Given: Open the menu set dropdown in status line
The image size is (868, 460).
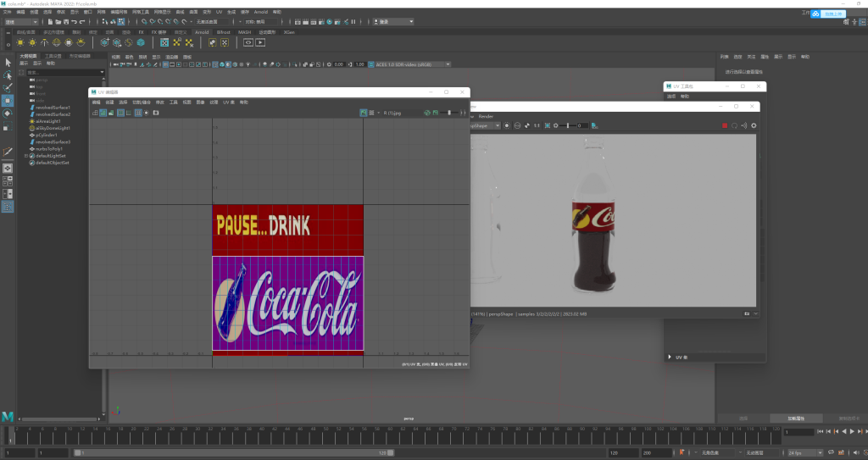Looking at the screenshot, I should pos(20,21).
